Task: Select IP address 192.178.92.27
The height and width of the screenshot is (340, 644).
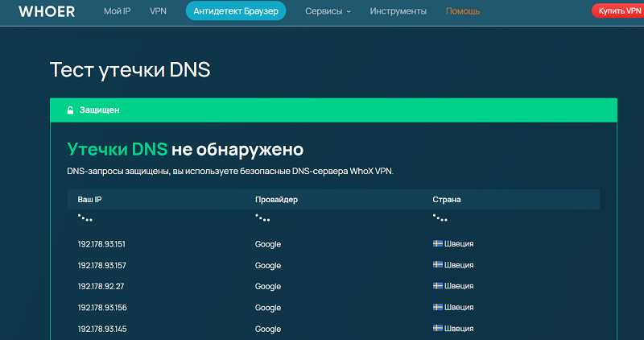Action: [101, 286]
